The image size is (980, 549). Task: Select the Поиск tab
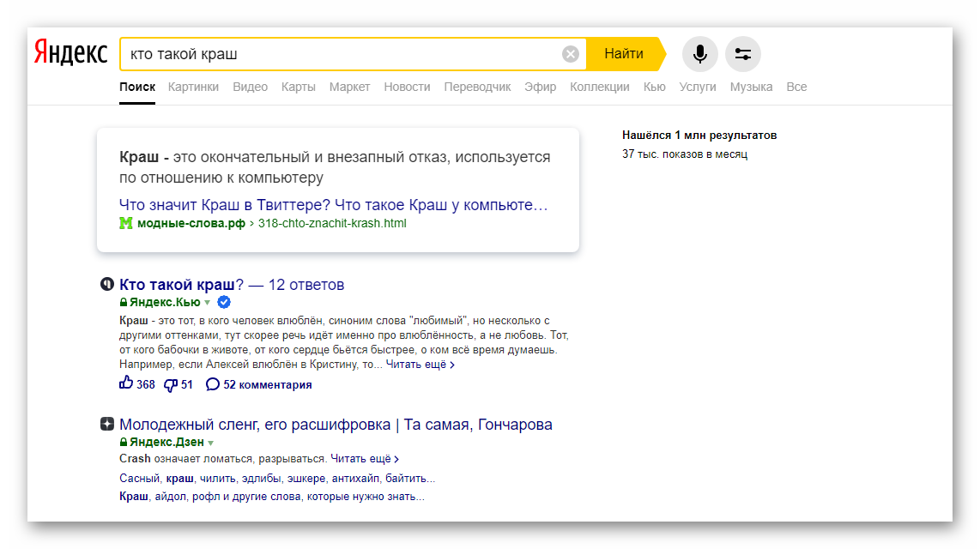tap(137, 87)
